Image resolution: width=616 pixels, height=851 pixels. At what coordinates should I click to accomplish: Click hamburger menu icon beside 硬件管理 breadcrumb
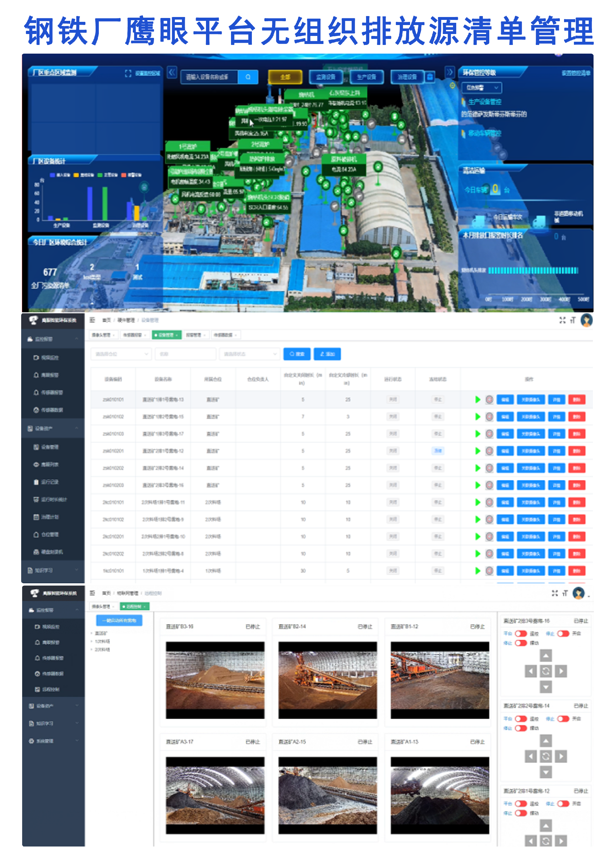[x=92, y=320]
